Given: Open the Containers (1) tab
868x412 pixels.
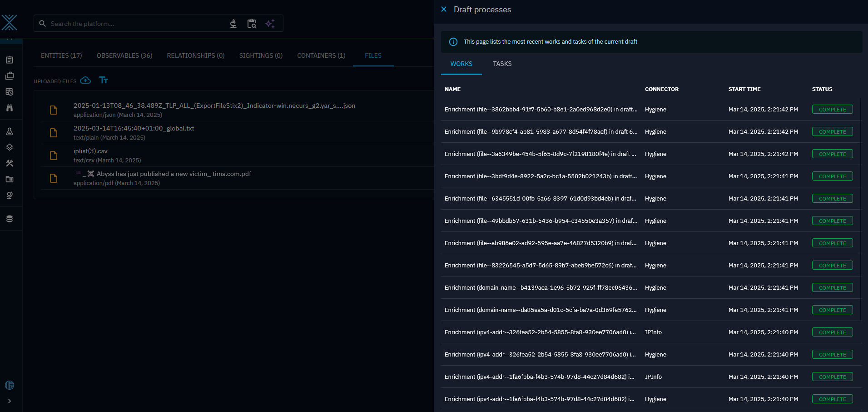Looking at the screenshot, I should coord(321,55).
